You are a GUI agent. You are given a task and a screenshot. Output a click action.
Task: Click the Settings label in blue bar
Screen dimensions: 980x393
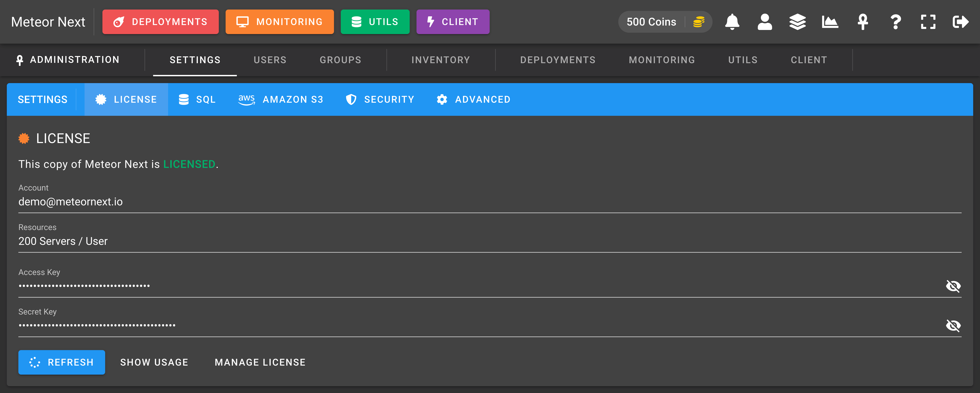click(43, 99)
